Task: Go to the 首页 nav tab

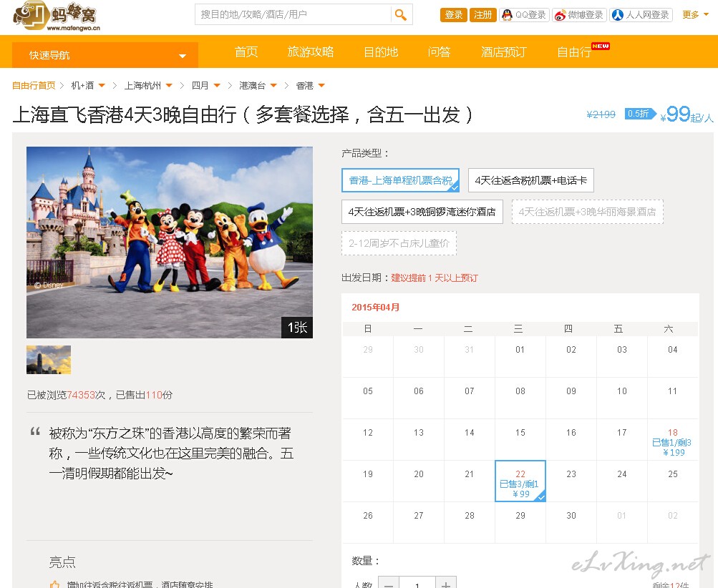Action: 246,52
